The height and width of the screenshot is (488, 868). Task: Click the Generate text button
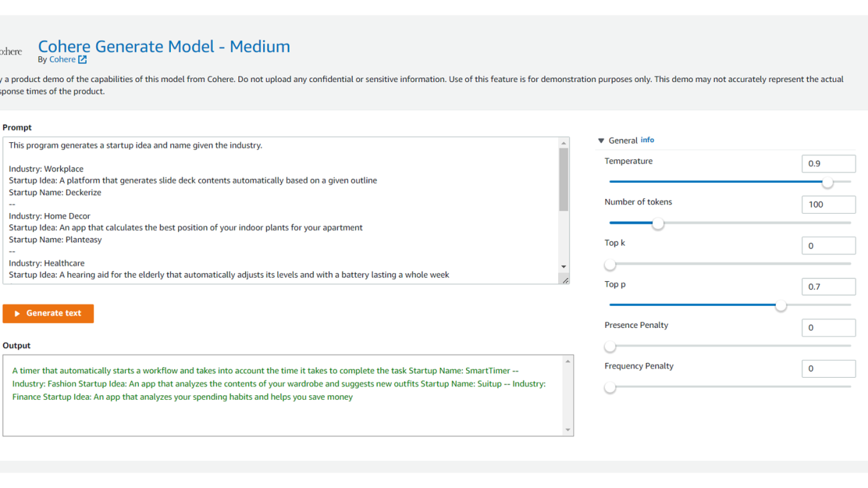click(x=48, y=313)
